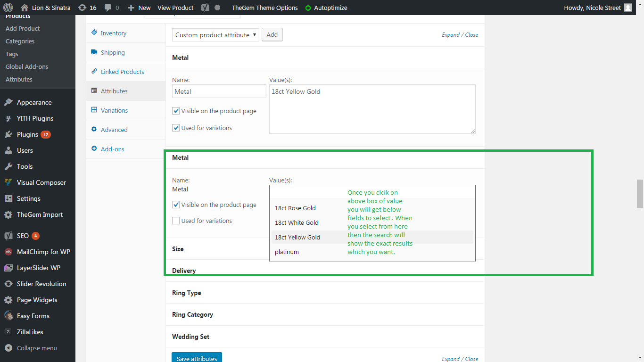Click the Collapse menu arrow icon

8,348
